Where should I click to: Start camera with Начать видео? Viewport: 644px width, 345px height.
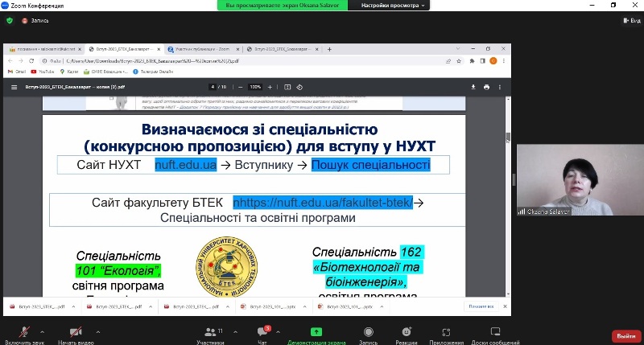[76, 335]
